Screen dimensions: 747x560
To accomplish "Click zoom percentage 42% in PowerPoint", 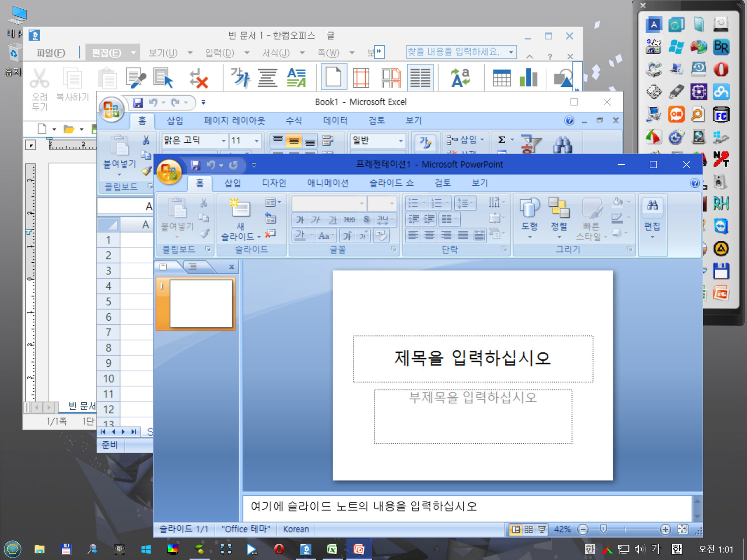I will tap(563, 529).
